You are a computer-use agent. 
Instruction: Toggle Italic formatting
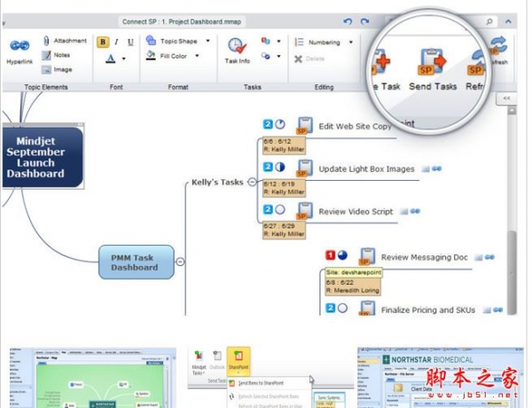[x=116, y=42]
